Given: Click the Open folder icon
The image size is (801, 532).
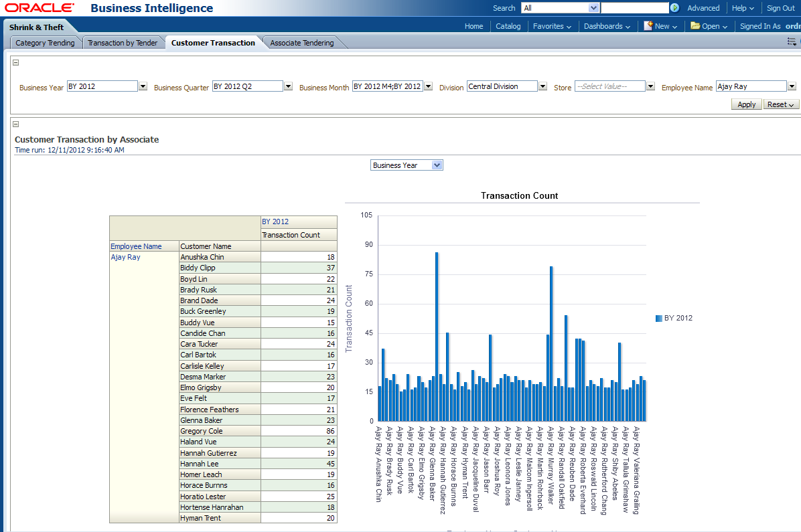Looking at the screenshot, I should pyautogui.click(x=695, y=26).
